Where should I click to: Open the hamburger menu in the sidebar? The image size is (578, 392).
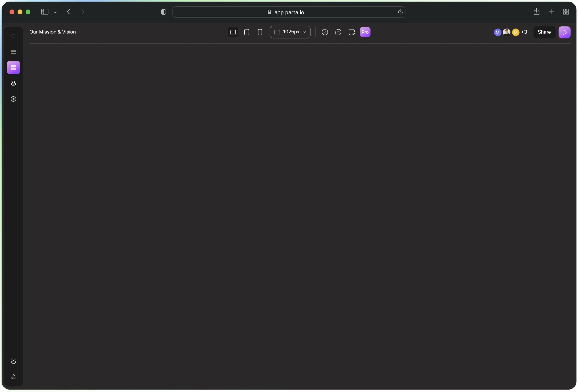tap(13, 52)
